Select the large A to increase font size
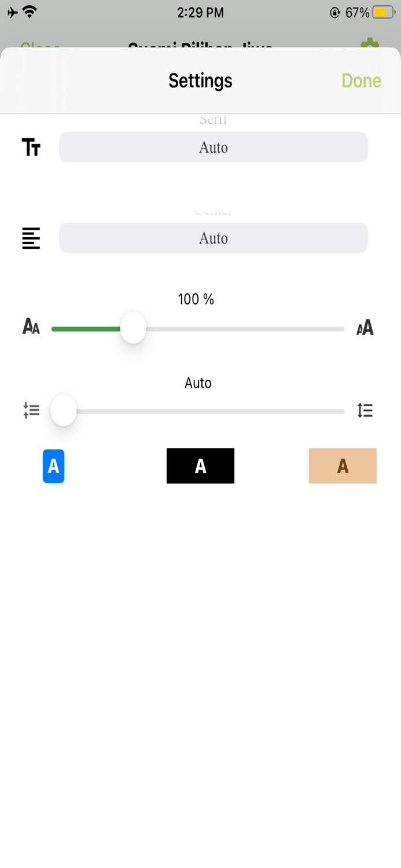Screen dimensions: 401x868 pos(365,328)
